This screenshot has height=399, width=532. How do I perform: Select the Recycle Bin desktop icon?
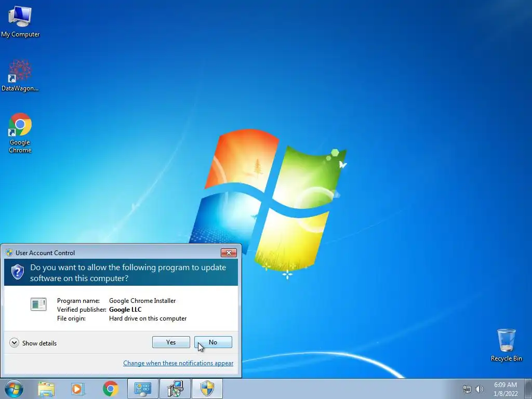tap(506, 345)
